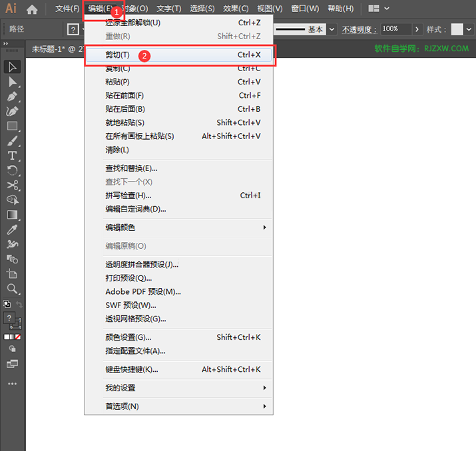Expand the toolbar double-arrow toggle
This screenshot has height=451, width=476.
pos(5,44)
